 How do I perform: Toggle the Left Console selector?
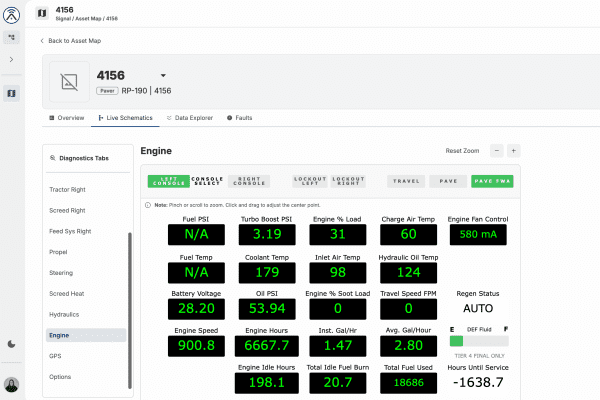point(168,182)
